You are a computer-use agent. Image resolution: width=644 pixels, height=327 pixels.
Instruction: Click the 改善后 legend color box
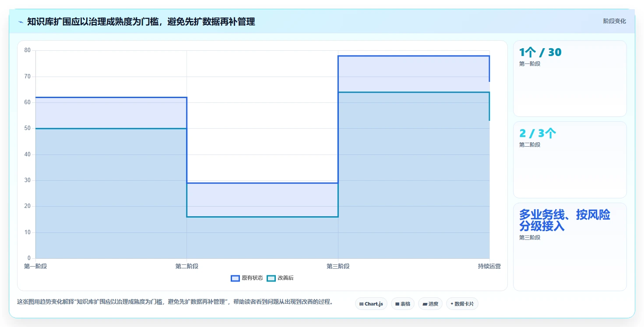click(x=271, y=278)
